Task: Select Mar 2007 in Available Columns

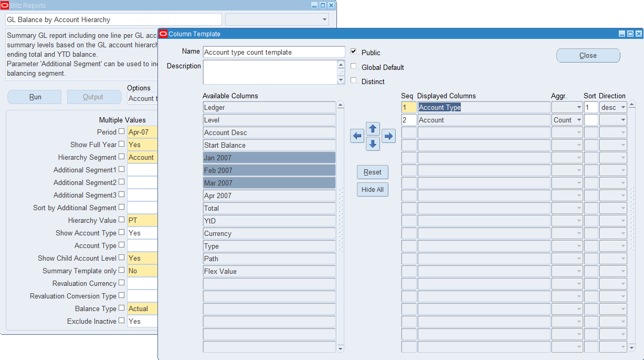Action: point(269,183)
